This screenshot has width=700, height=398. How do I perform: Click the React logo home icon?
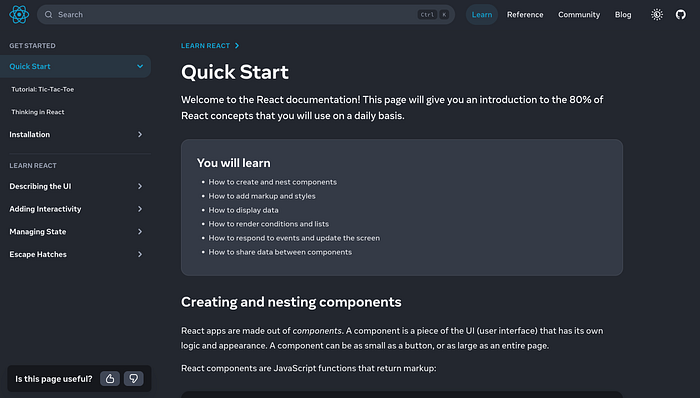tap(19, 15)
